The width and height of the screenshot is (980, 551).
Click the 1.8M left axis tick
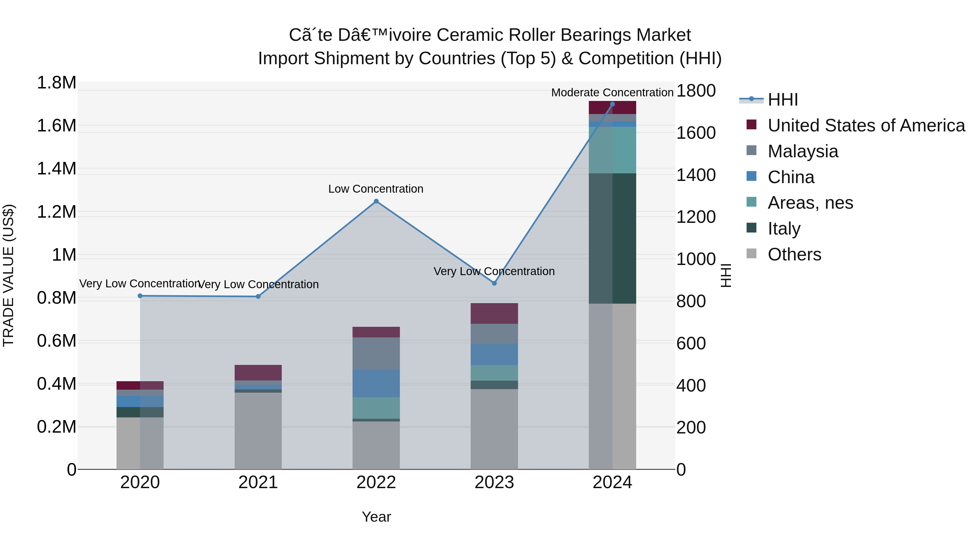tap(57, 83)
